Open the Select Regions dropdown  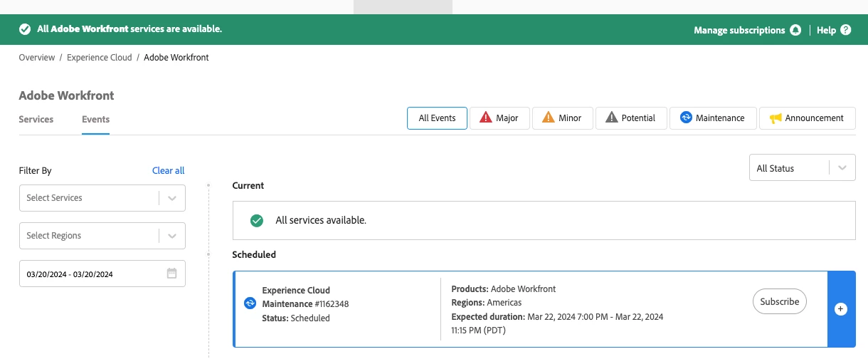point(102,236)
